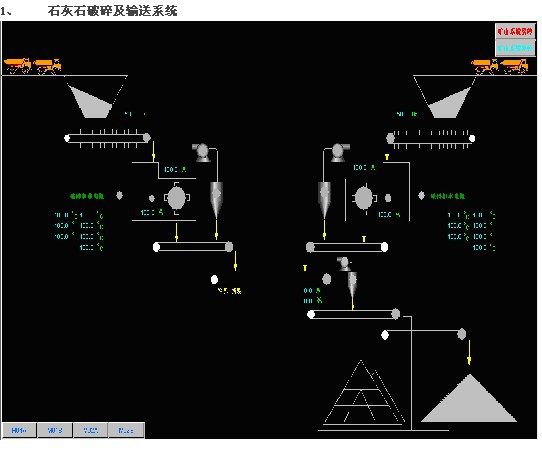Image resolution: width=542 pixels, height=450 pixels.
Task: Select the filled gray limestone stockpile
Action: 469,398
